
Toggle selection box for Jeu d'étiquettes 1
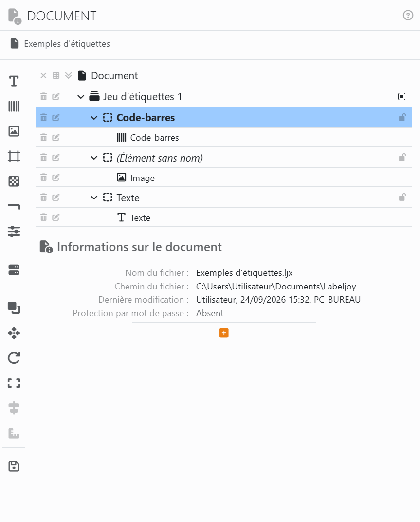402,96
